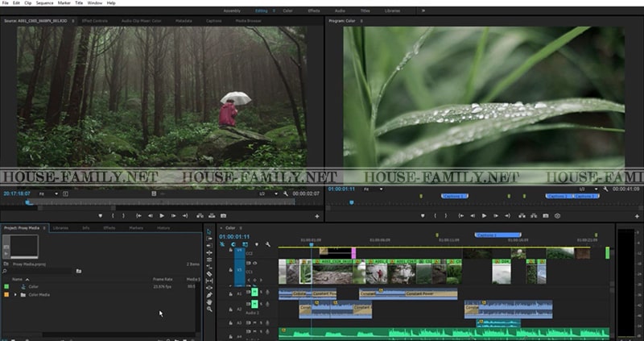Open the Sequence menu
Viewport: 644px width, 341px height.
coord(44,3)
